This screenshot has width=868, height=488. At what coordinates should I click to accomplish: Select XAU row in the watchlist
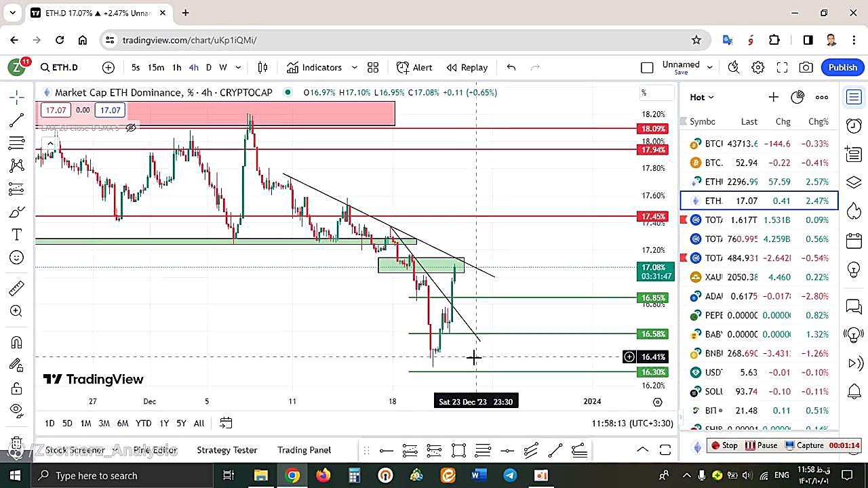tap(759, 277)
